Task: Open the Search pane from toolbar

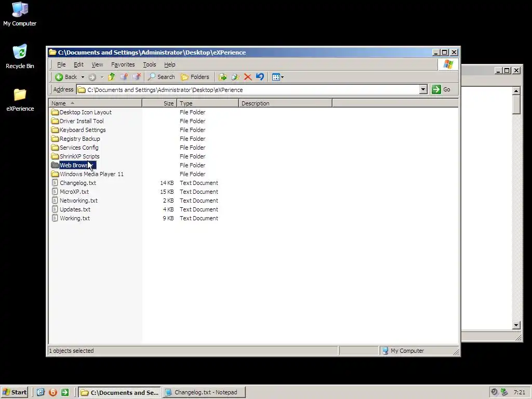Action: coord(162,77)
